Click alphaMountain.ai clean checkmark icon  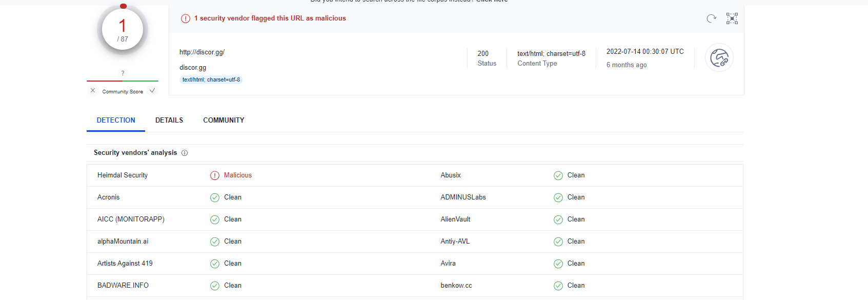pyautogui.click(x=215, y=242)
